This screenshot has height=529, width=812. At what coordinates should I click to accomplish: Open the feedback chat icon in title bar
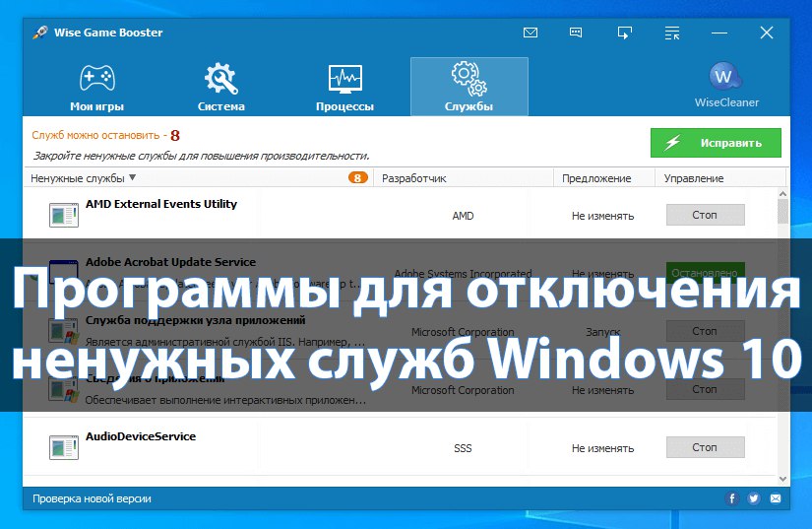tap(576, 33)
